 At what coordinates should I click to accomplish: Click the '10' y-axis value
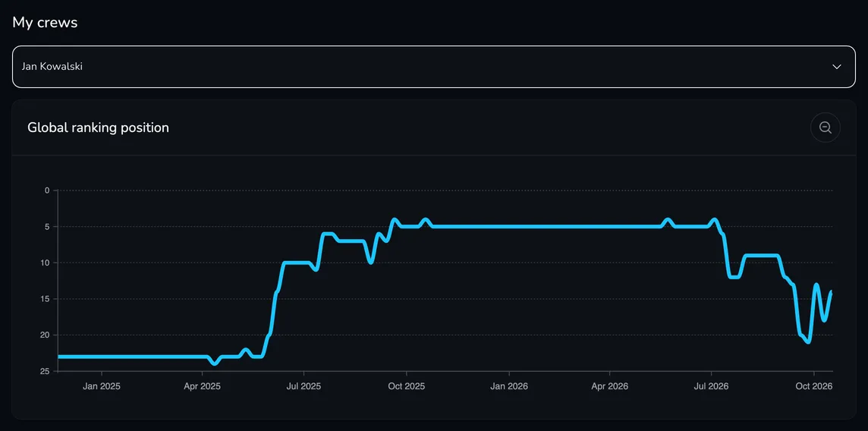(x=46, y=263)
